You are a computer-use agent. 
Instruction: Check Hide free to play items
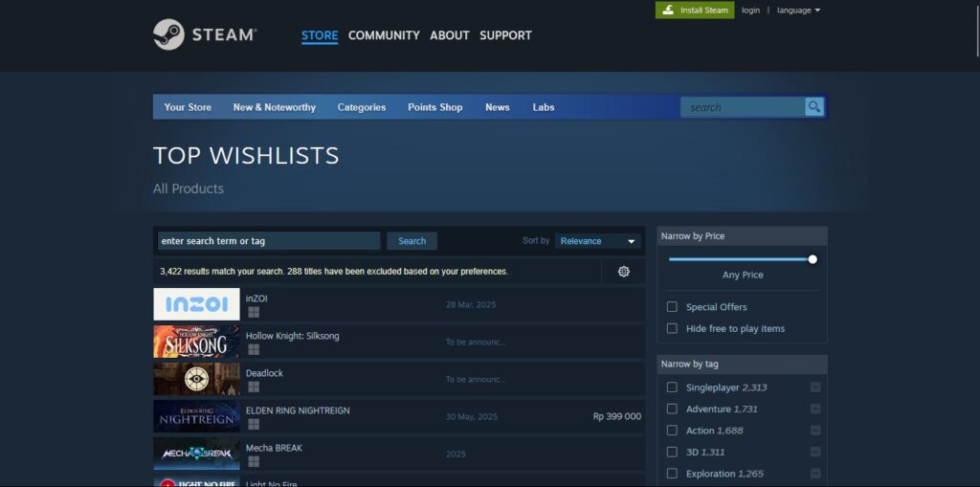coord(672,328)
